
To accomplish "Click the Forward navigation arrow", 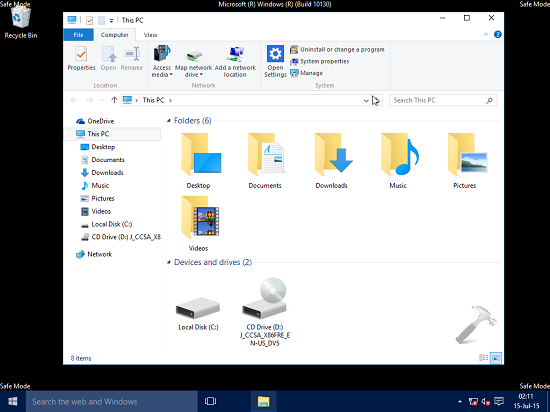I will point(89,100).
